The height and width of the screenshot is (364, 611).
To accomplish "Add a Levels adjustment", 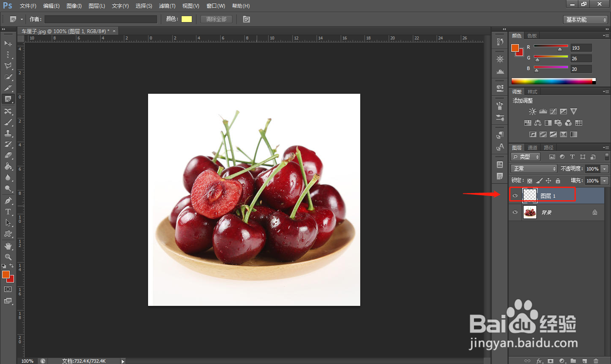I will click(543, 112).
